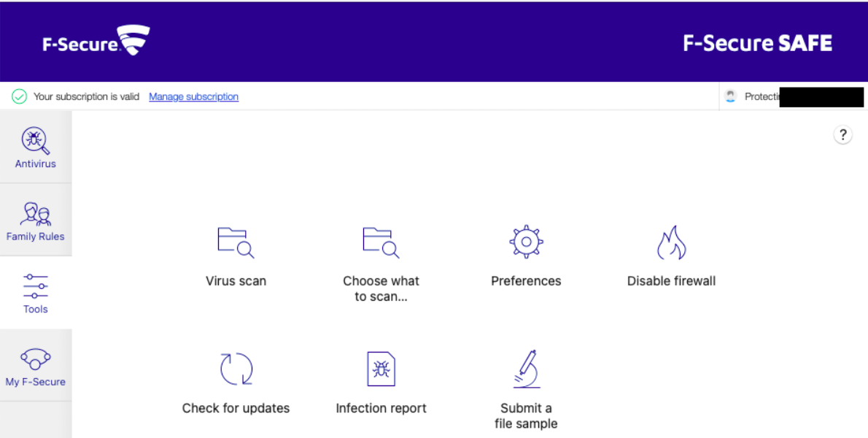
Task: Open Preferences gear icon
Action: click(x=526, y=242)
